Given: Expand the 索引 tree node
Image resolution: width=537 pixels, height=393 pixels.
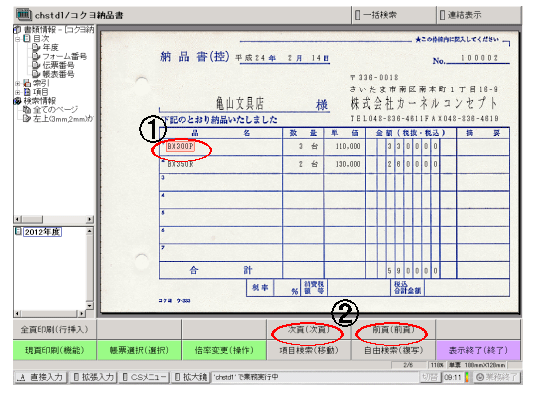Looking at the screenshot, I should tap(17, 83).
